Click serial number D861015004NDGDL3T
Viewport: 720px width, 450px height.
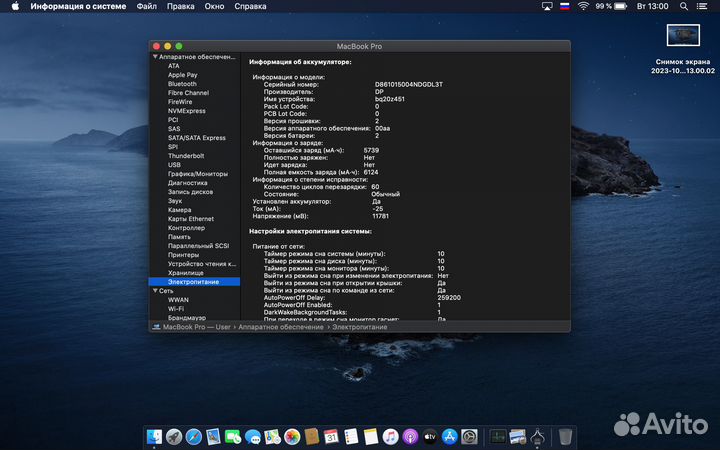(x=409, y=84)
